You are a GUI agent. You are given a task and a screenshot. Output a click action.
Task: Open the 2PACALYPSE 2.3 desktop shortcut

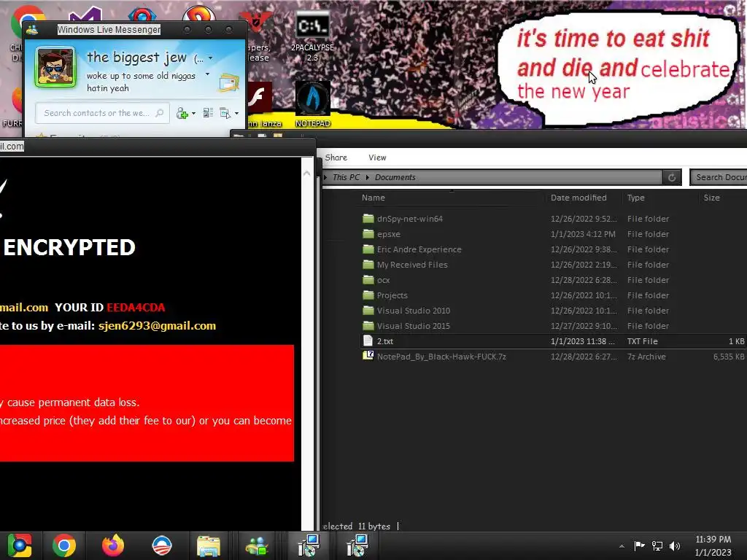coord(312,36)
